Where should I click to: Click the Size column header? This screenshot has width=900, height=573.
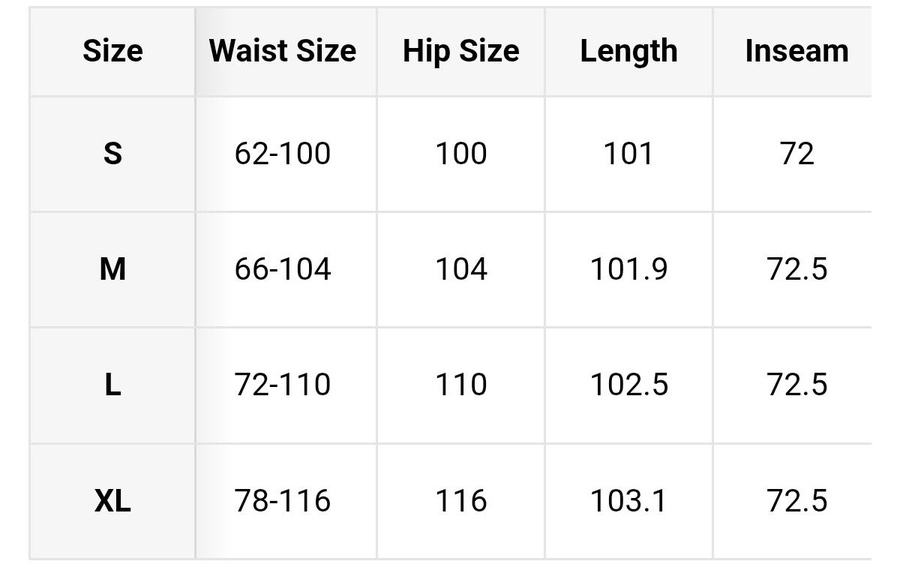click(113, 51)
